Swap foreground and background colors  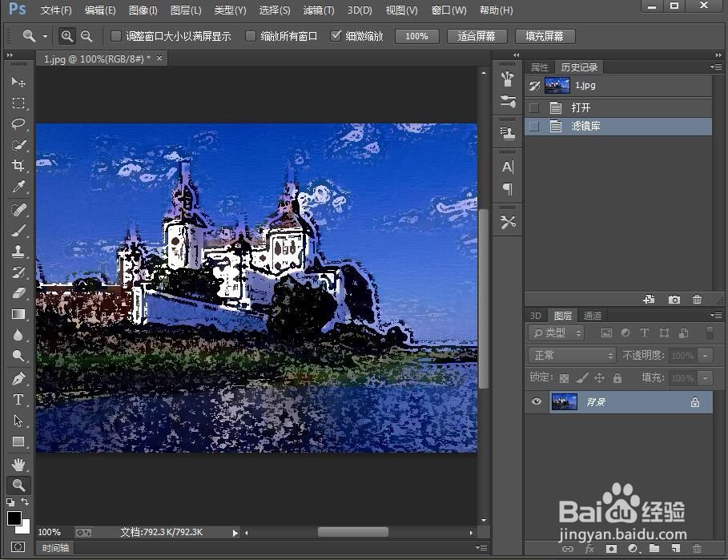click(25, 502)
